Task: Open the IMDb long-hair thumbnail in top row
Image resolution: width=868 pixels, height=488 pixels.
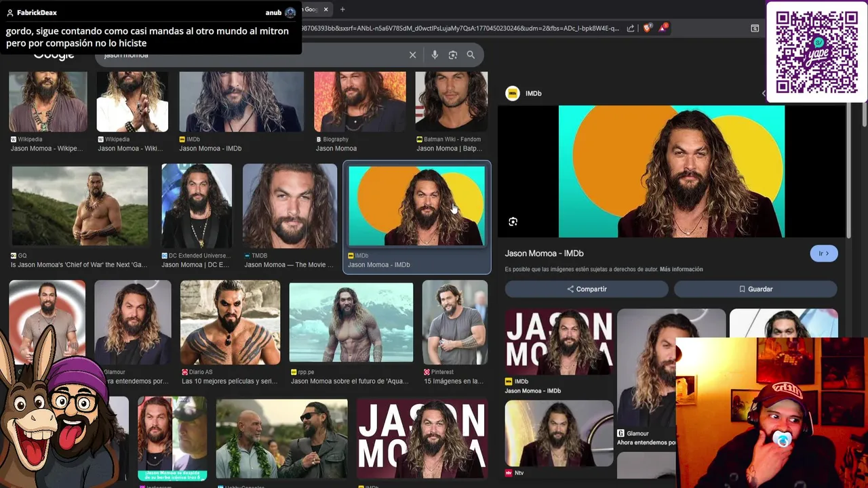Action: [x=241, y=102]
